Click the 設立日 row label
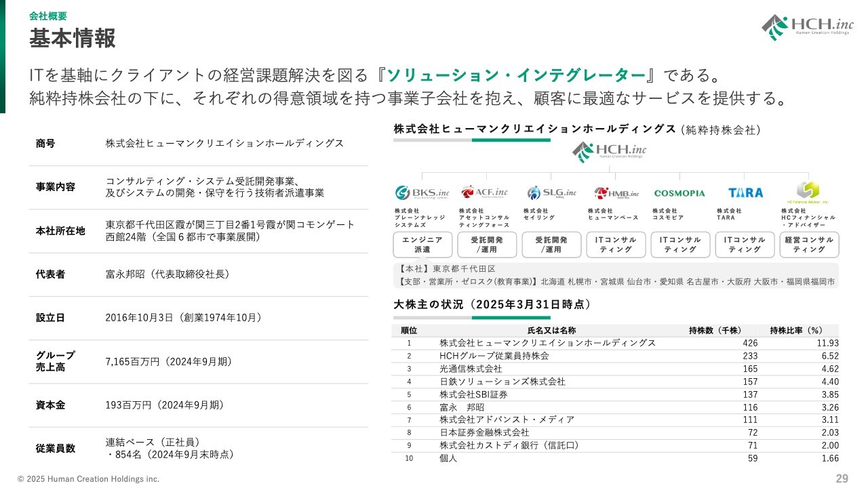Image resolution: width=868 pixels, height=488 pixels. 50,318
